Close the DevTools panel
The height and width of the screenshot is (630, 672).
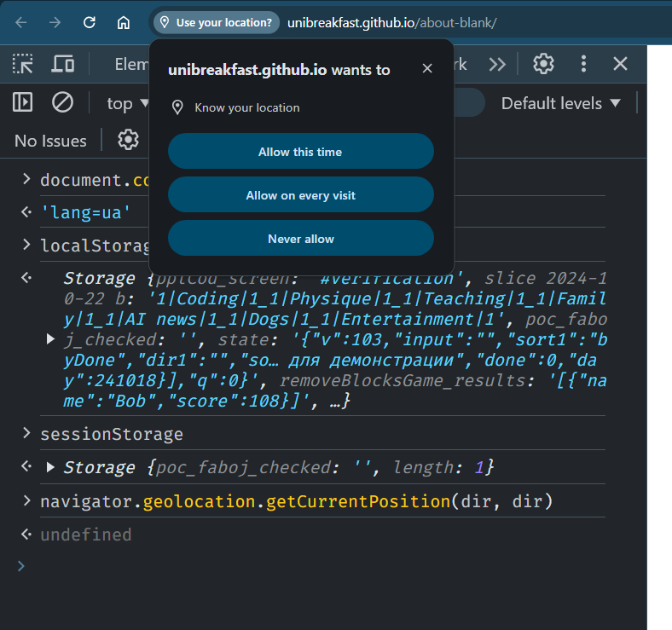tap(620, 64)
